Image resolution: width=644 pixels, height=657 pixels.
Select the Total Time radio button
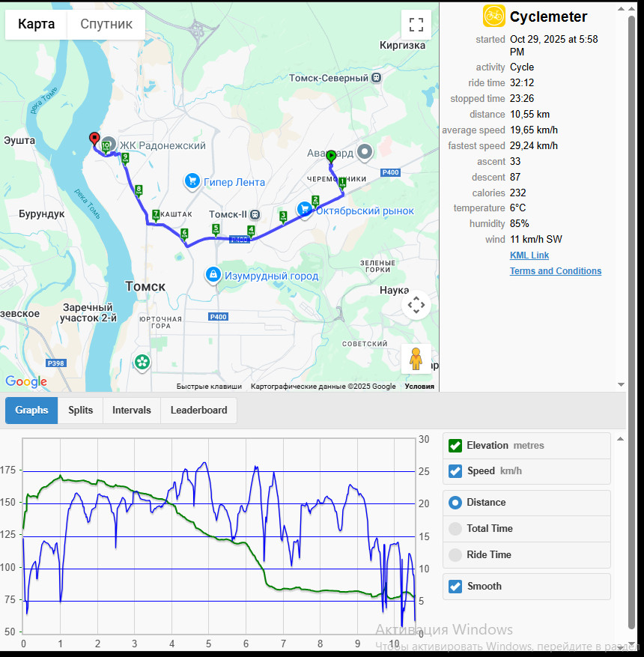(x=455, y=528)
